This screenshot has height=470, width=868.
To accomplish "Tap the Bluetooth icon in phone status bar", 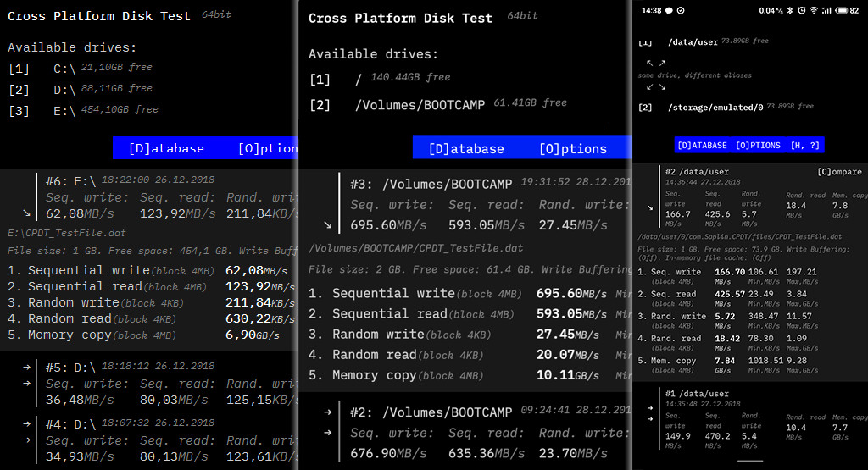I will click(x=789, y=10).
